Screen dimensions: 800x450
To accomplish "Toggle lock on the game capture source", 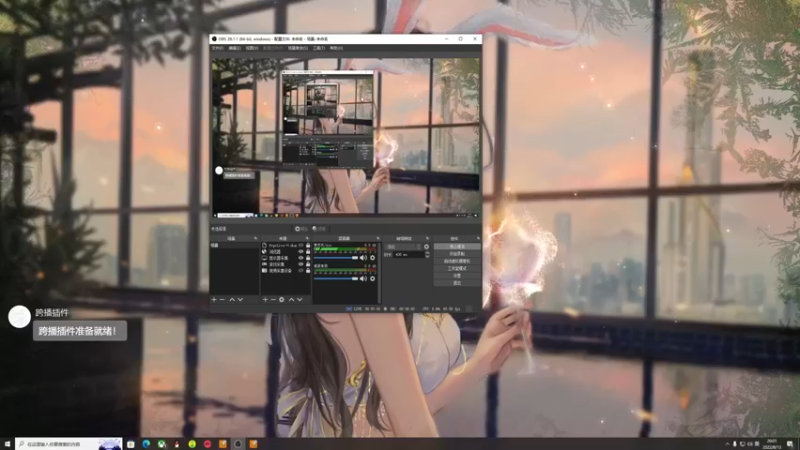I will tap(308, 264).
